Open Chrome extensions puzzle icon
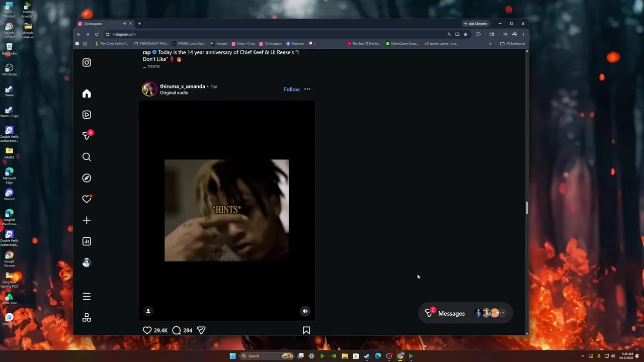The height and width of the screenshot is (362, 644). click(x=478, y=34)
